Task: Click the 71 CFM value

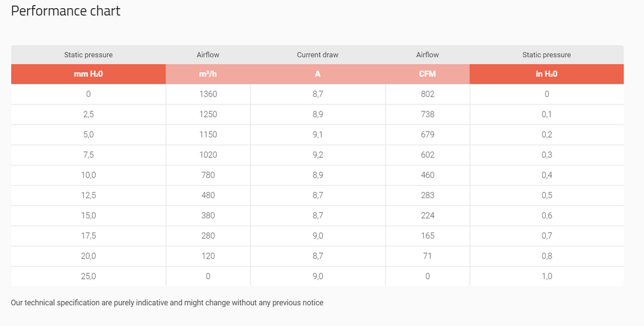Action: tap(428, 256)
